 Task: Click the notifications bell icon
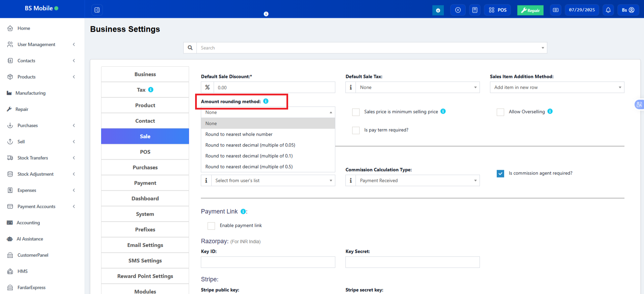click(608, 10)
